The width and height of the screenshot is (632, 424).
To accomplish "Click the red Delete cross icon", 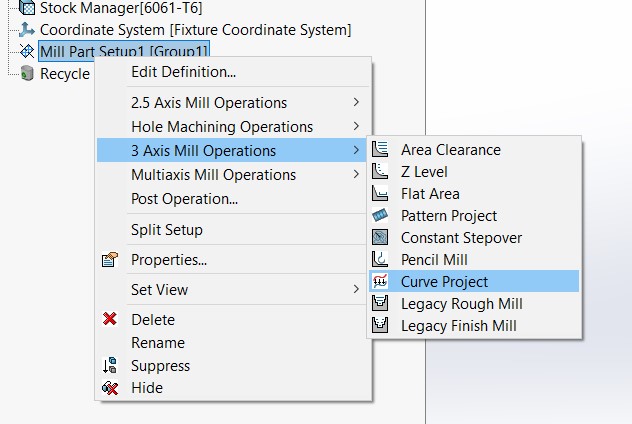I will point(110,319).
